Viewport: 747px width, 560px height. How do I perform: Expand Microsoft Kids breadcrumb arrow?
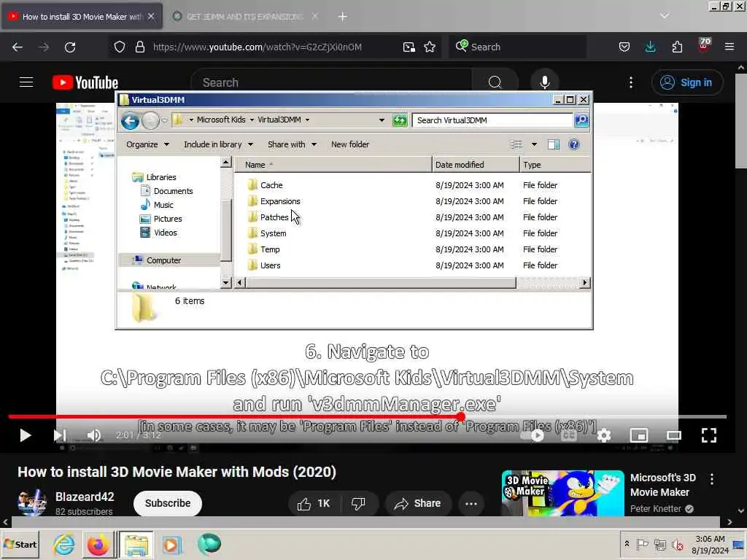252,120
